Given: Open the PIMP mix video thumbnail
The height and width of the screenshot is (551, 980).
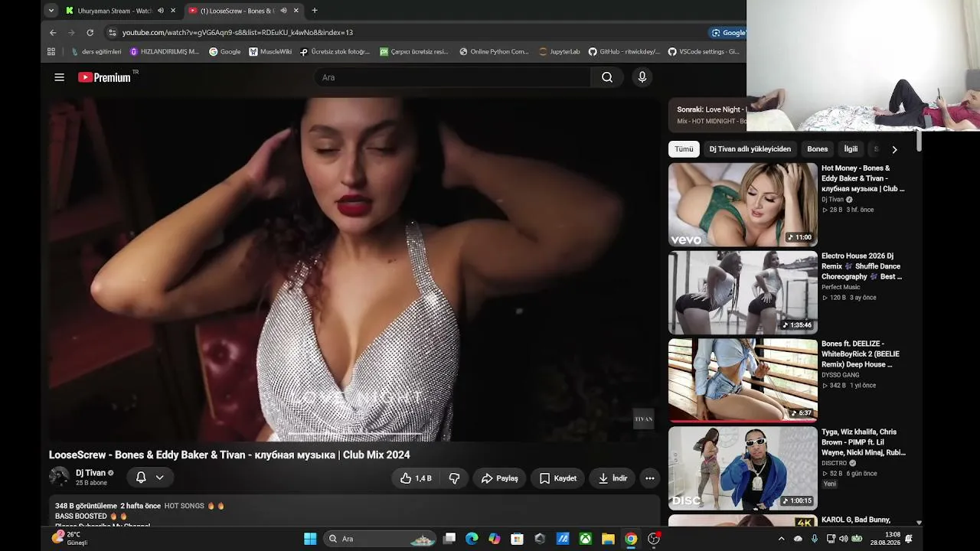Looking at the screenshot, I should (x=743, y=468).
